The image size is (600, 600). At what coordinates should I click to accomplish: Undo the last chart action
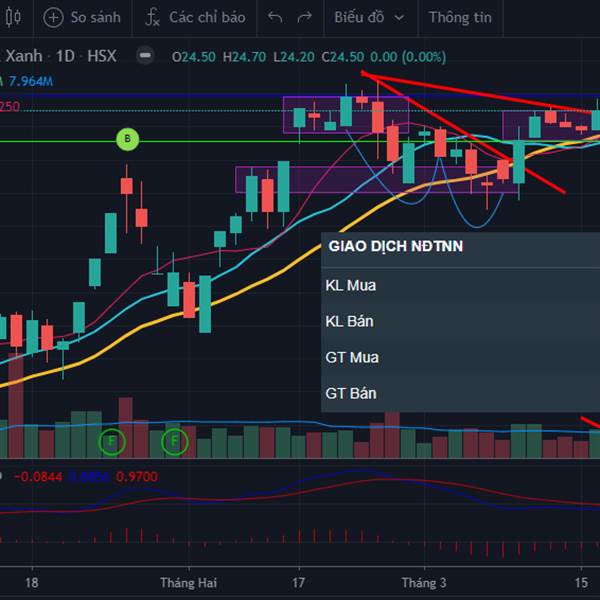275,17
